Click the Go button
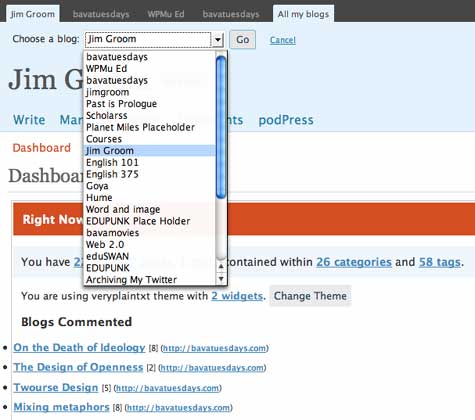Viewport: 475px width, 420px height. (x=243, y=40)
